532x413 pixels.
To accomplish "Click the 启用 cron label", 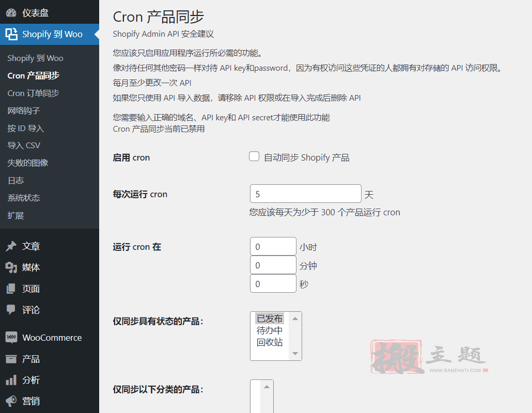I will (x=131, y=157).
